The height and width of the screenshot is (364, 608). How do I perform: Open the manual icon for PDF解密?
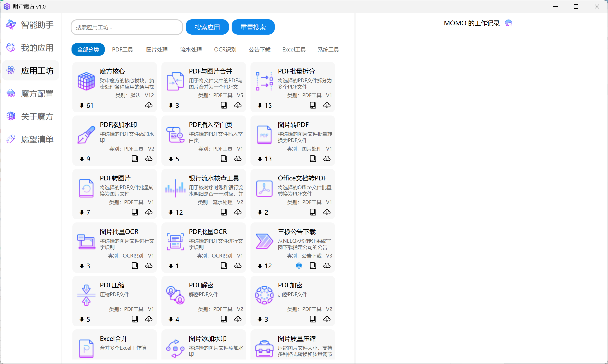[224, 319]
